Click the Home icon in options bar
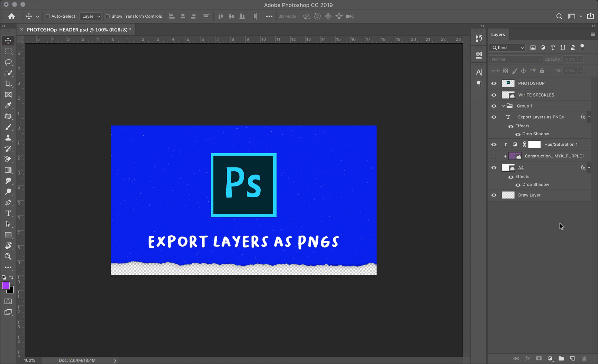This screenshot has width=598, height=364. pos(11,16)
